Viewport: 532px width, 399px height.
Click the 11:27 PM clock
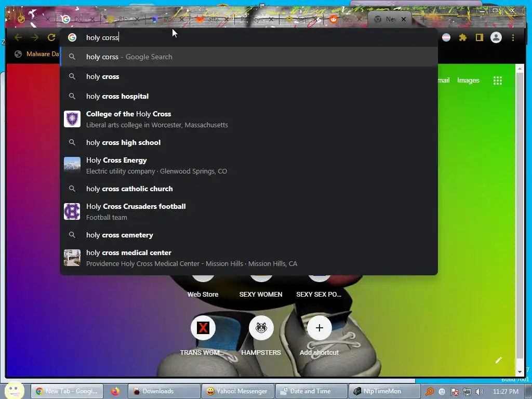506,392
